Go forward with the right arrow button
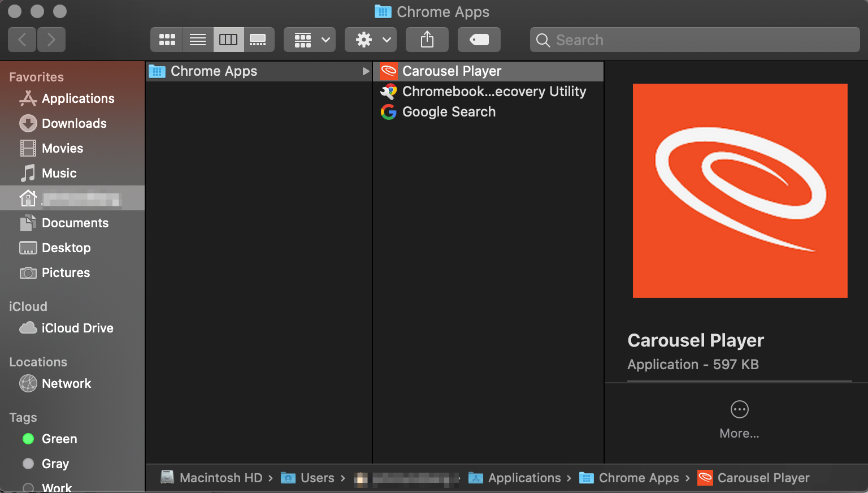868x493 pixels. pyautogui.click(x=51, y=40)
